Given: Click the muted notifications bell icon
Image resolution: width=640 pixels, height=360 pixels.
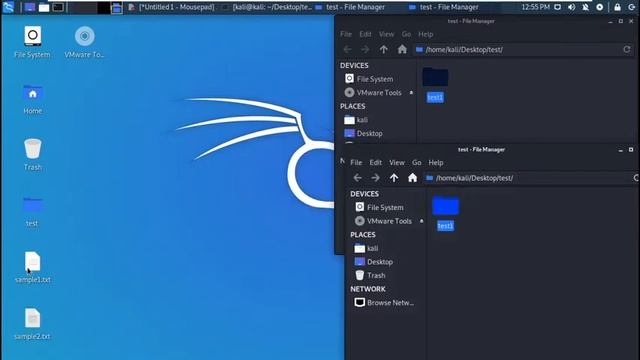Looking at the screenshot, I should [585, 7].
